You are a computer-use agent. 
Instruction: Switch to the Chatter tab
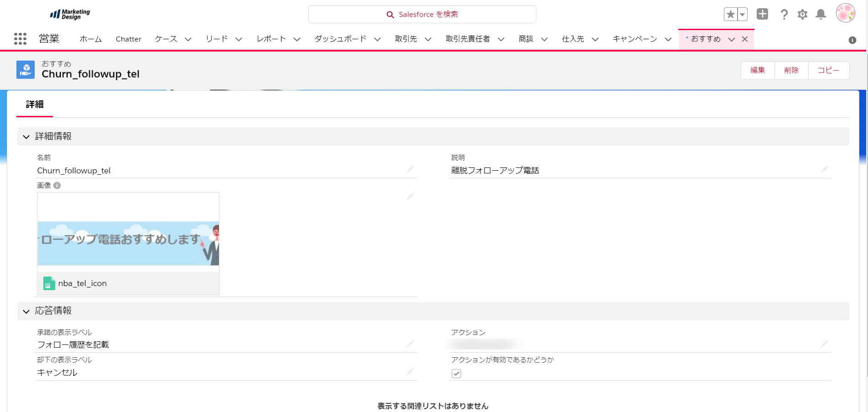click(128, 39)
